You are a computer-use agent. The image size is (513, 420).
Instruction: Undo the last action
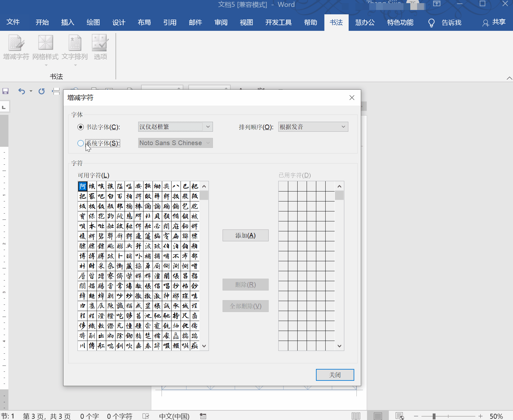(21, 91)
